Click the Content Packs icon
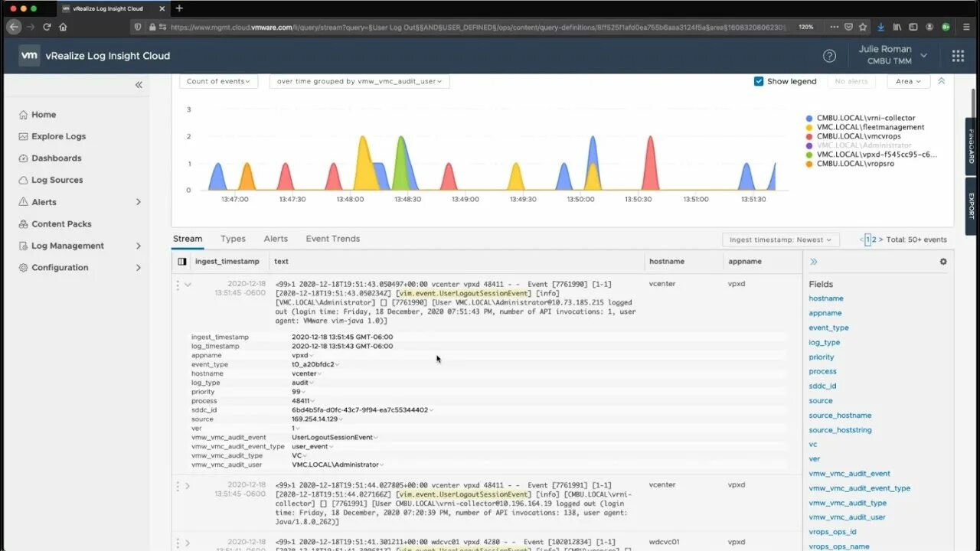 pyautogui.click(x=24, y=224)
